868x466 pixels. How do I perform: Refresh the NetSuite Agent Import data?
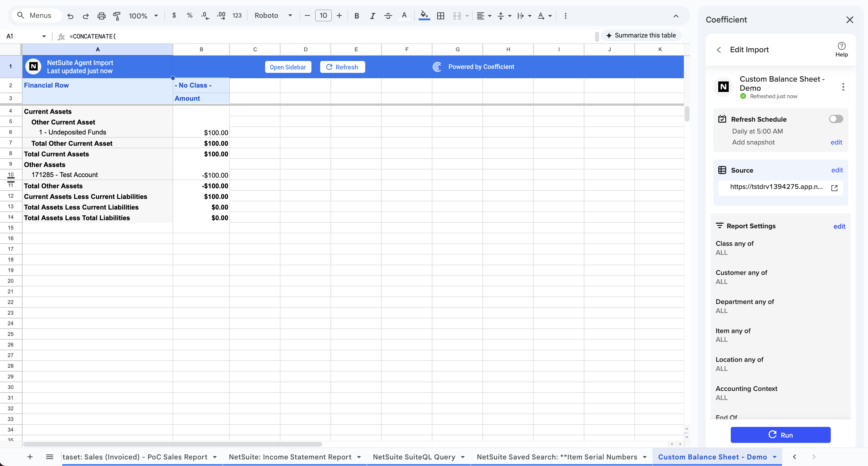point(342,67)
